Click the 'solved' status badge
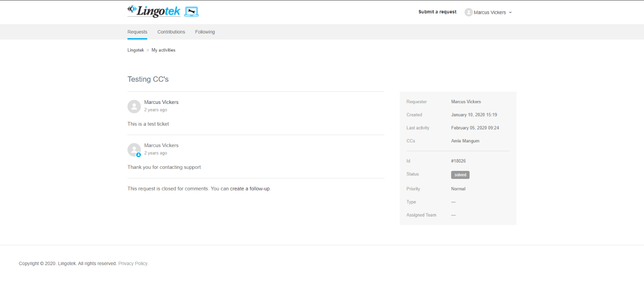Viewport: 644px width, 302px height. pos(460,175)
